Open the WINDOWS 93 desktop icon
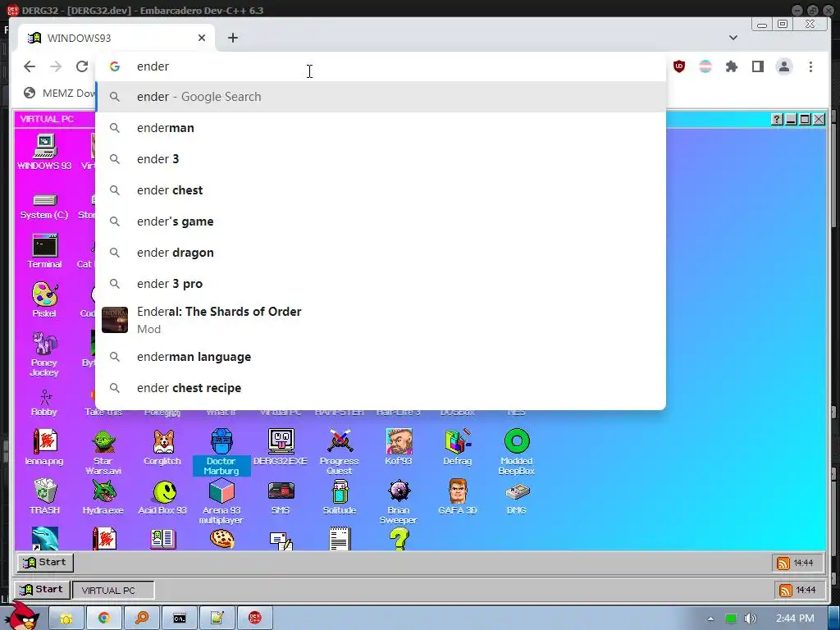Screen dimensions: 840x630 pyautogui.click(x=44, y=152)
